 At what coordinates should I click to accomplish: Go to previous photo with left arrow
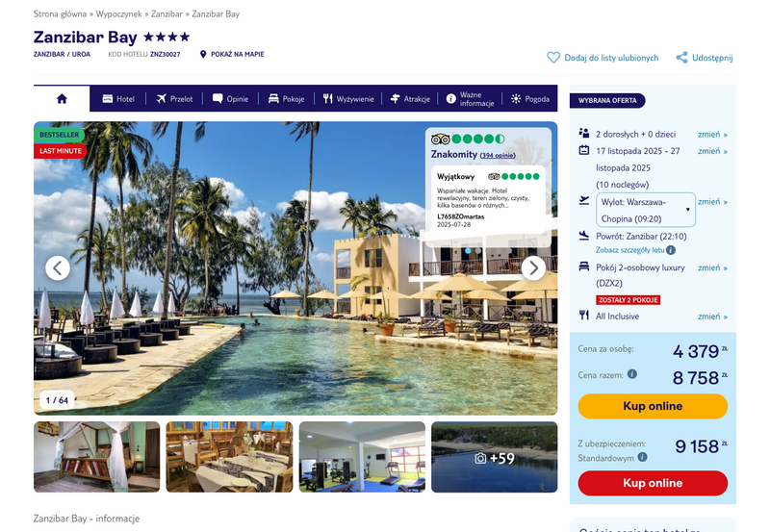[58, 268]
